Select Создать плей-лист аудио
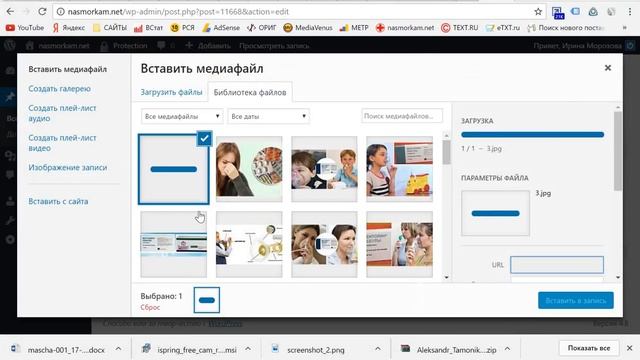 pos(62,113)
